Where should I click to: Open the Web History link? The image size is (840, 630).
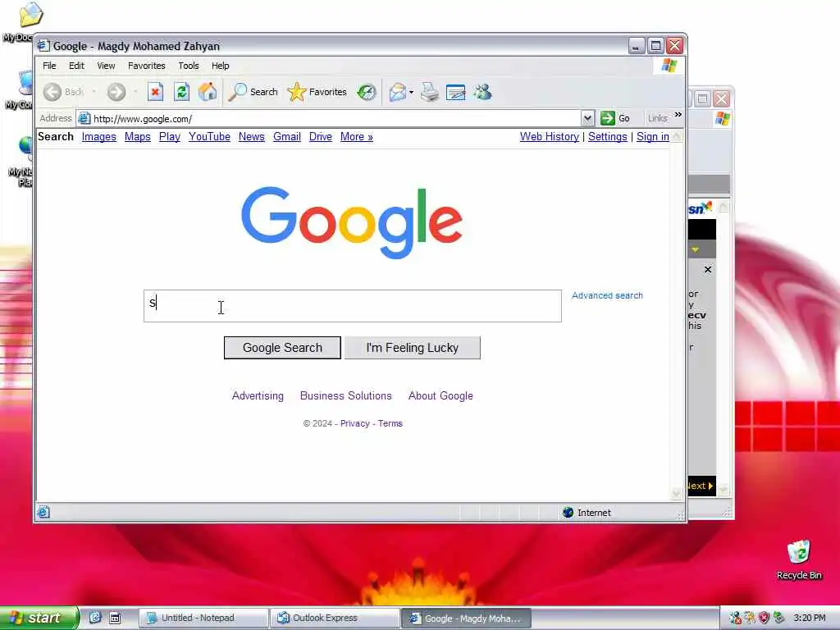(550, 137)
